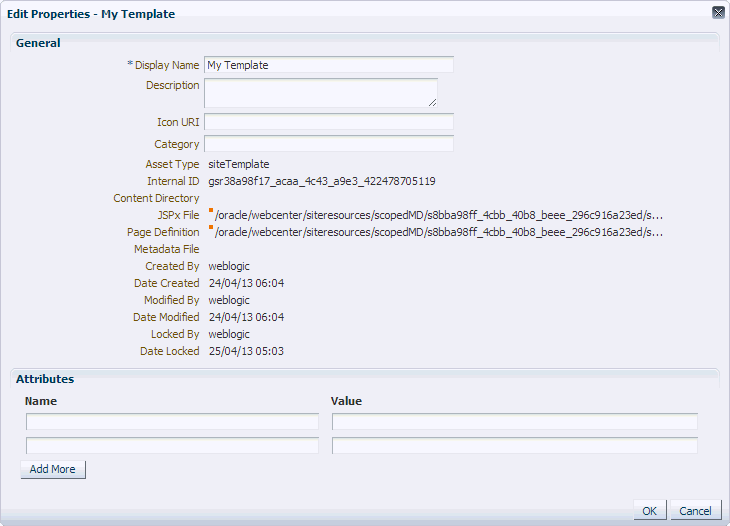The height and width of the screenshot is (526, 730).
Task: Click the first attribute Name field
Action: [172, 422]
